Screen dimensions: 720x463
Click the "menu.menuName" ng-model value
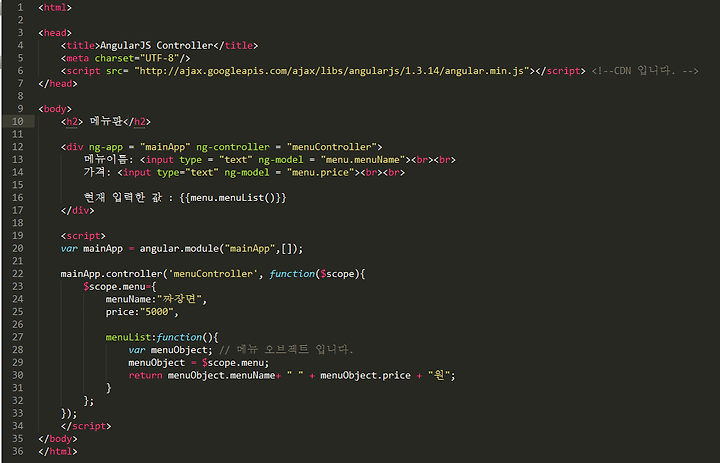[363, 160]
